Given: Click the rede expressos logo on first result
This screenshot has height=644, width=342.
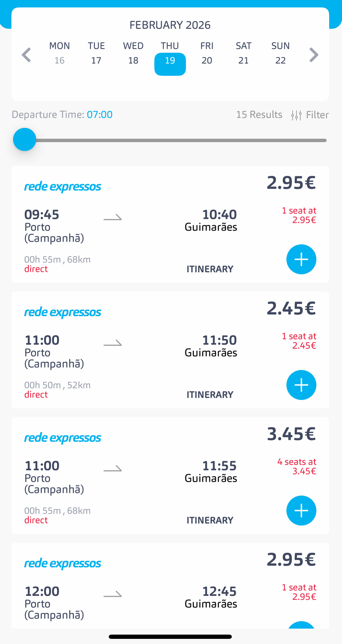Looking at the screenshot, I should point(63,187).
